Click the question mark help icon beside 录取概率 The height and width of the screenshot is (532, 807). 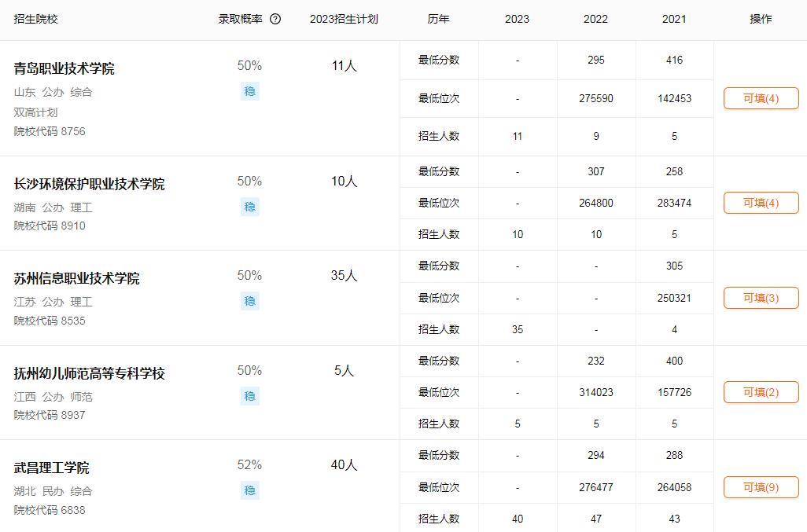point(275,19)
